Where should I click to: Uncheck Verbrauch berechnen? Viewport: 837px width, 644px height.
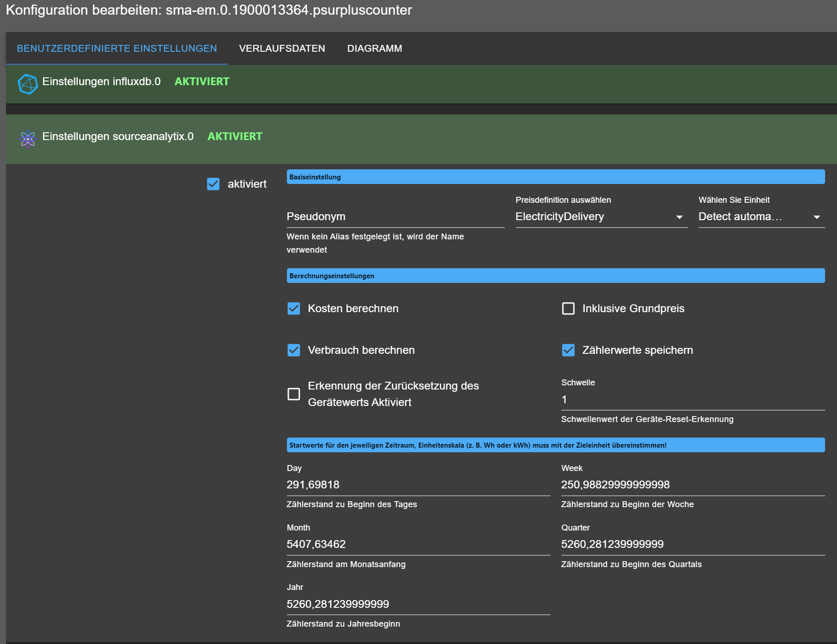[294, 350]
